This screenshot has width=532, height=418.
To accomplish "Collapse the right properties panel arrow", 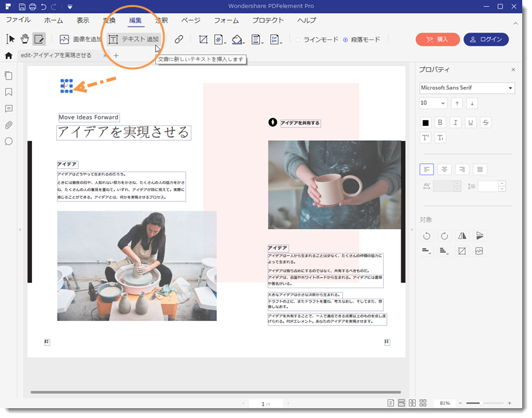I will click(412, 230).
